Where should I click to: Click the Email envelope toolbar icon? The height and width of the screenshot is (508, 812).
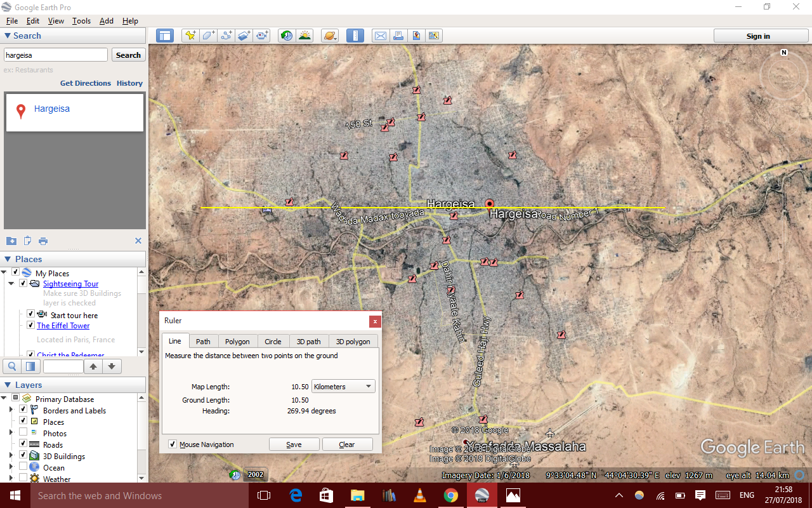[x=380, y=36]
